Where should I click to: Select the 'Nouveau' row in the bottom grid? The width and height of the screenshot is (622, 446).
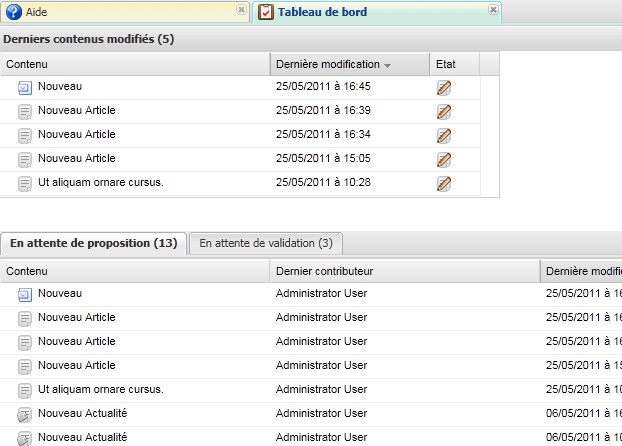click(x=59, y=293)
